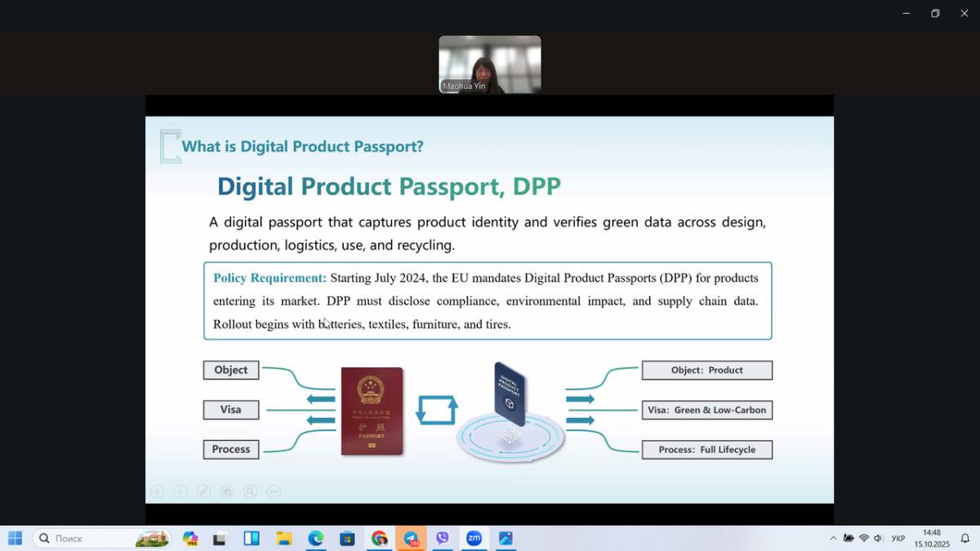Screen dimensions: 980x551
Task: Expand hidden system tray icons chevron
Action: click(833, 538)
